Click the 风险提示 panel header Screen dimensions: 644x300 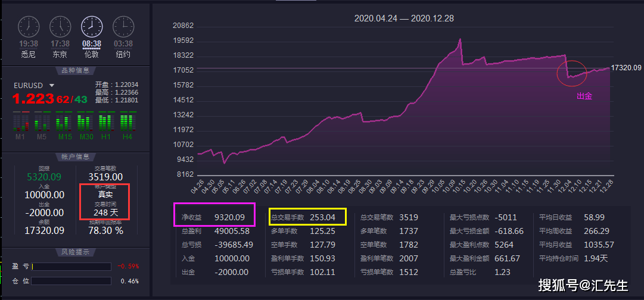coord(76,252)
